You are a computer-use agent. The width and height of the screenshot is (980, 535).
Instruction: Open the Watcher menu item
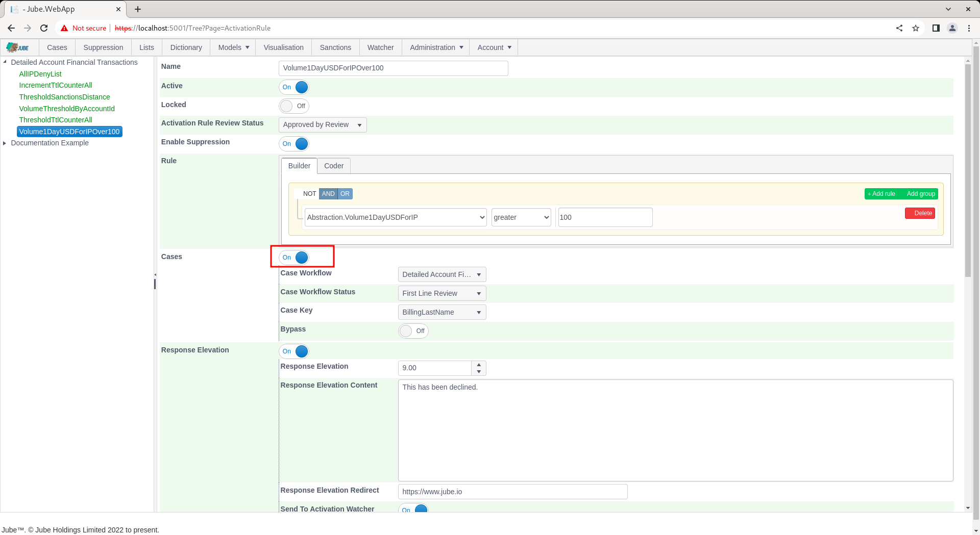click(x=381, y=47)
